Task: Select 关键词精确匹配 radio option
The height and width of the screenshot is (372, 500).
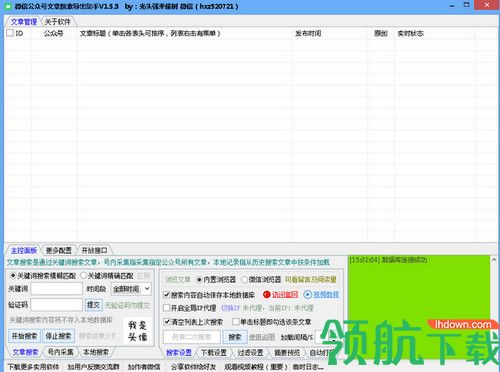Action: click(83, 276)
